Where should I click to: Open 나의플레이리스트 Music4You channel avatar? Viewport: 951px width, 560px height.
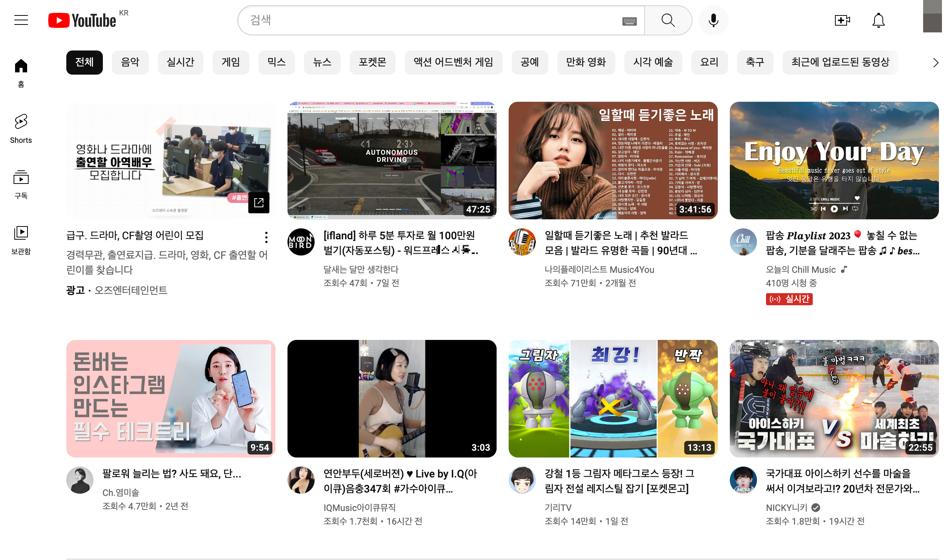coord(522,242)
